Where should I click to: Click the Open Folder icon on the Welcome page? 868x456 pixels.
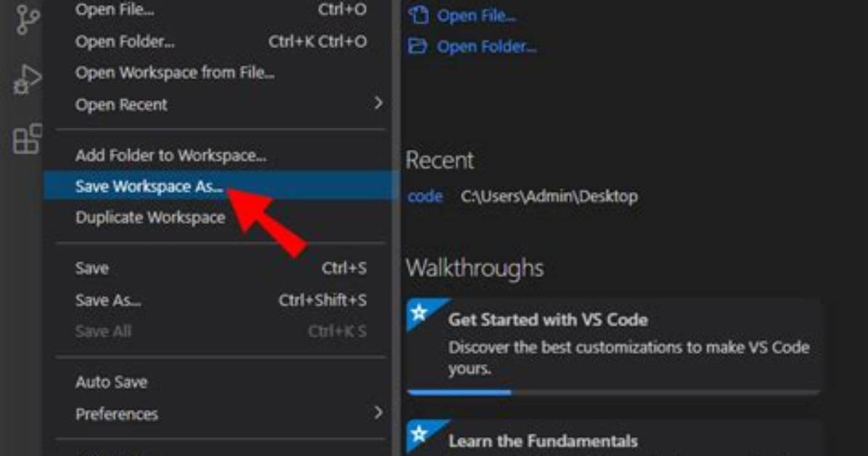[x=417, y=46]
